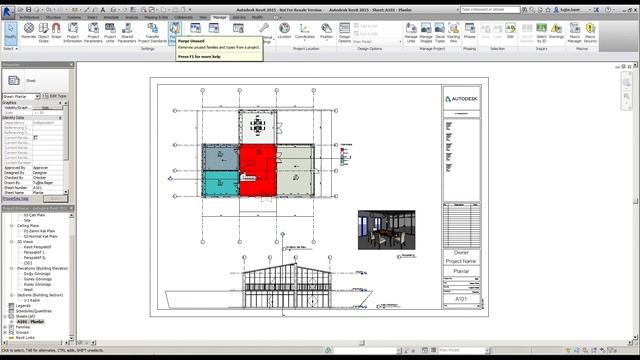Image resolution: width=640 pixels, height=360 pixels.
Task: Click the 3D perspective view thumbnail on sheet
Action: pos(387,230)
